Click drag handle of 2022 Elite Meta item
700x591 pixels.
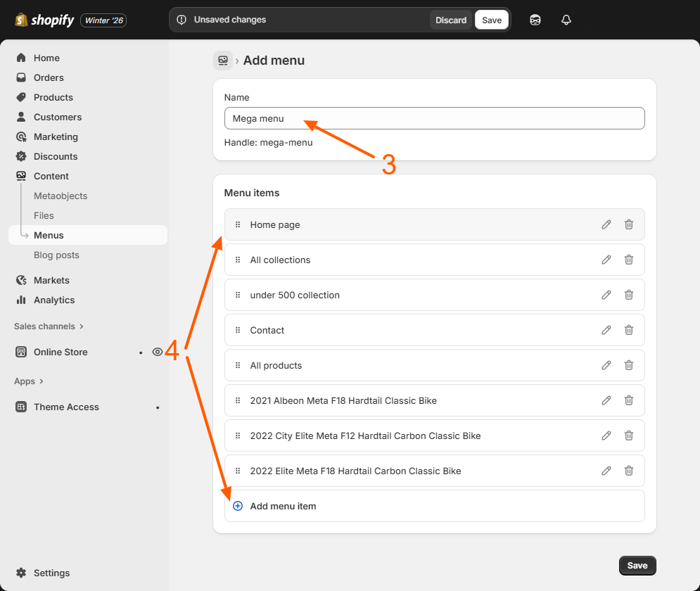[x=238, y=471]
